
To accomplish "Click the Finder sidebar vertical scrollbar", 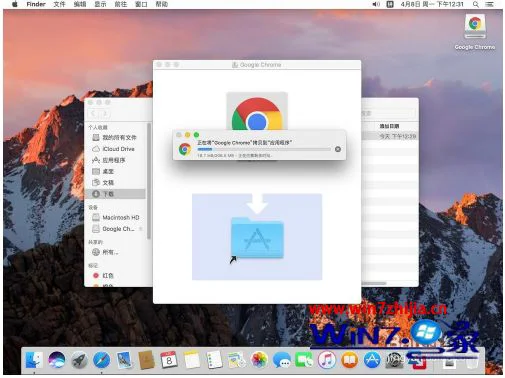I will [149, 180].
